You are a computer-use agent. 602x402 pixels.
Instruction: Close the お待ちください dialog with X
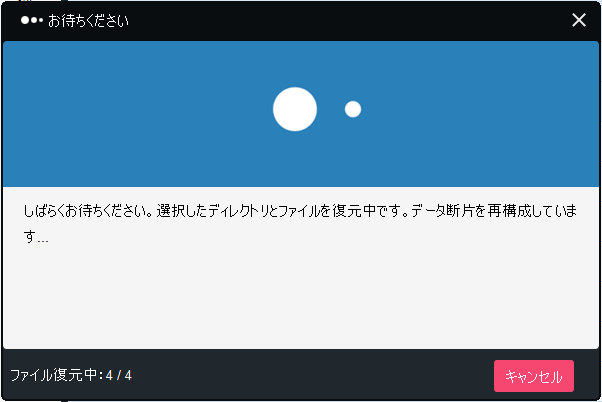tap(579, 20)
